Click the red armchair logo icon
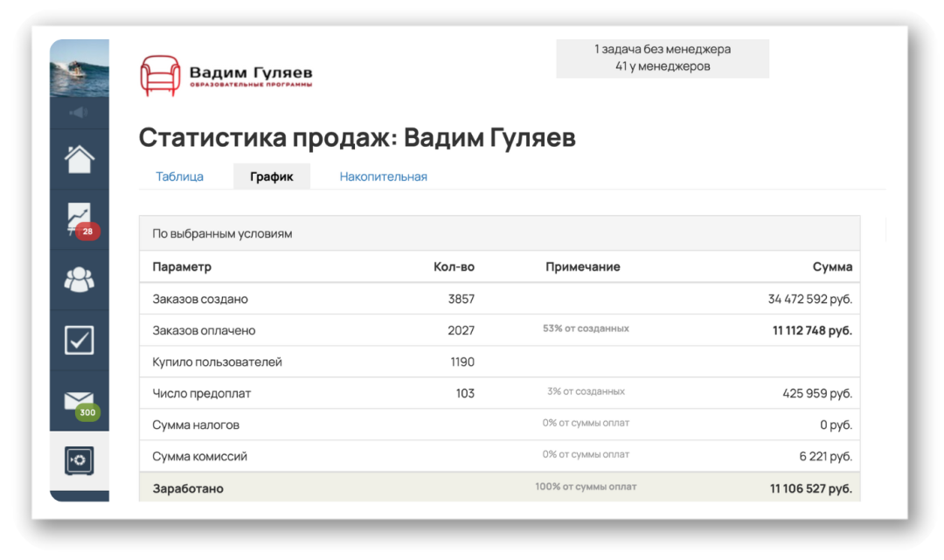Image resolution: width=944 pixels, height=560 pixels. [159, 76]
